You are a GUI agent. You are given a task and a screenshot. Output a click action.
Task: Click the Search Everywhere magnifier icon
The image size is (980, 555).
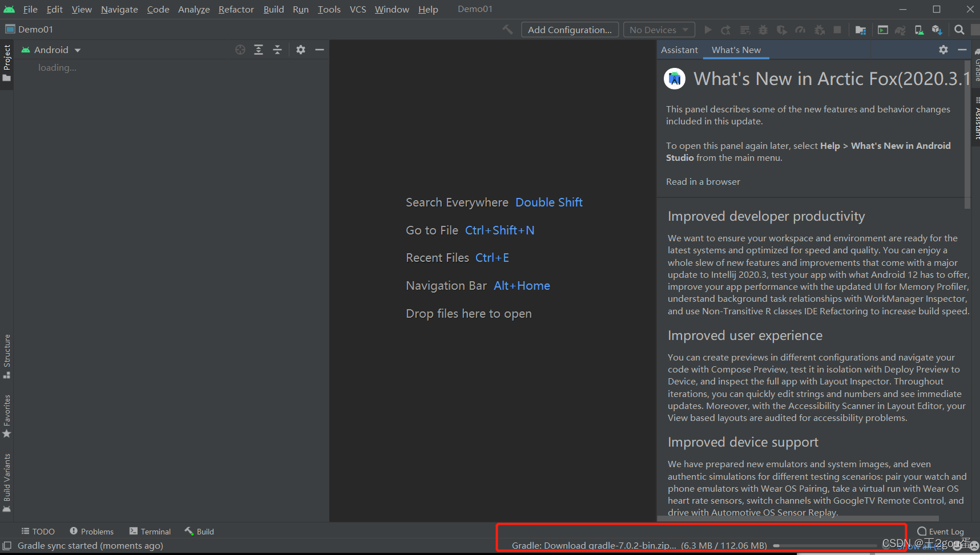coord(959,30)
